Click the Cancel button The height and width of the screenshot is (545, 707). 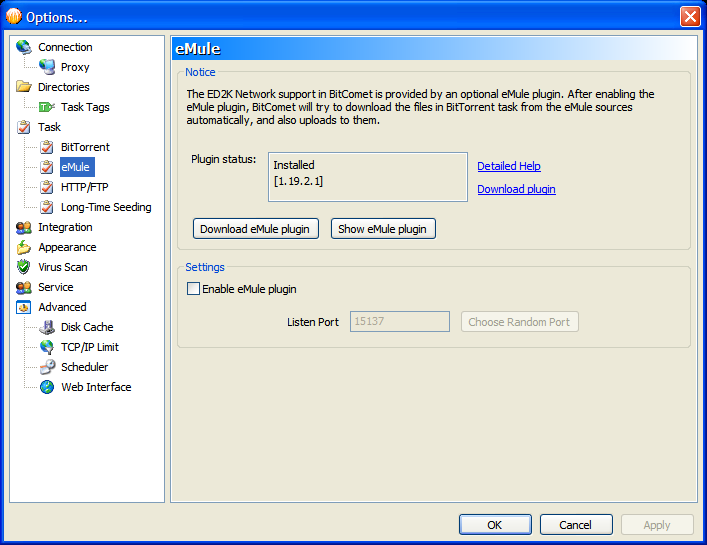(576, 525)
